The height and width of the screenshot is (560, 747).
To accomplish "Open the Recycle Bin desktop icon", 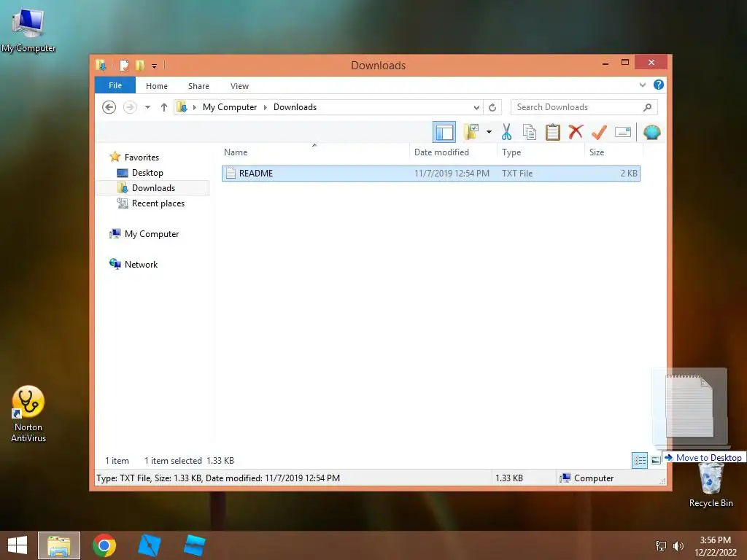I will coord(711,485).
